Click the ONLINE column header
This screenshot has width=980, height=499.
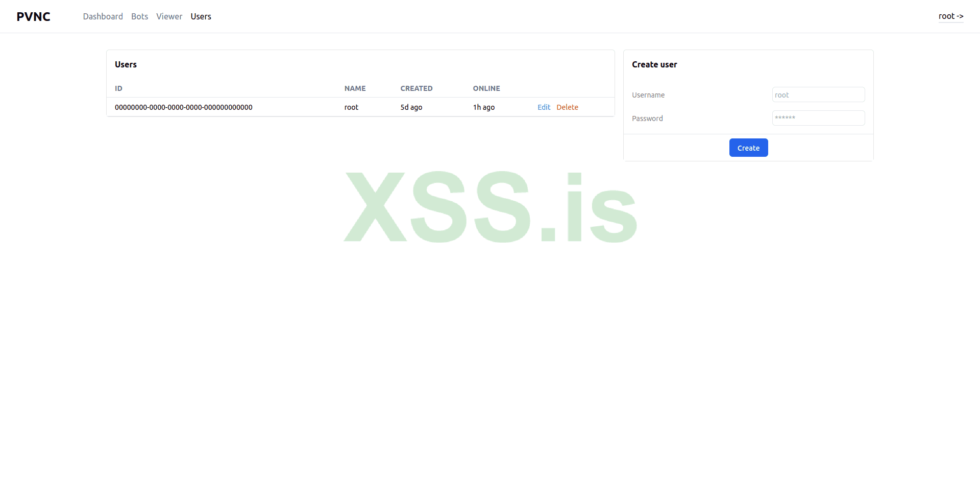point(486,88)
